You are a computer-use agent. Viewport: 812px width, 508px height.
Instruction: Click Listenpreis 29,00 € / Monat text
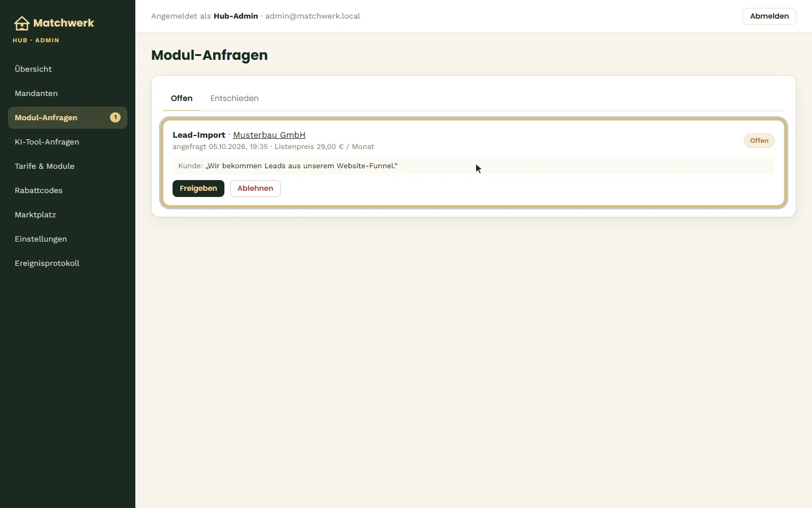coord(324,147)
